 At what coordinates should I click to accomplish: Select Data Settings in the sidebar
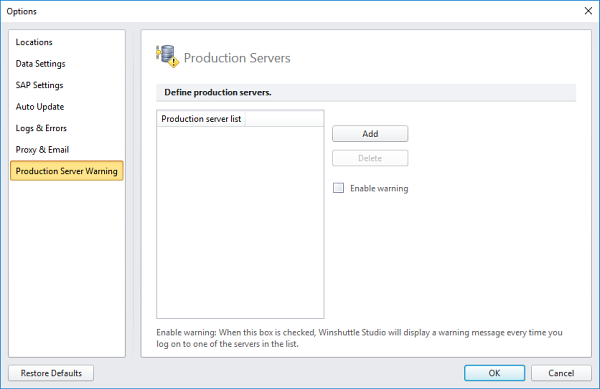click(x=40, y=63)
